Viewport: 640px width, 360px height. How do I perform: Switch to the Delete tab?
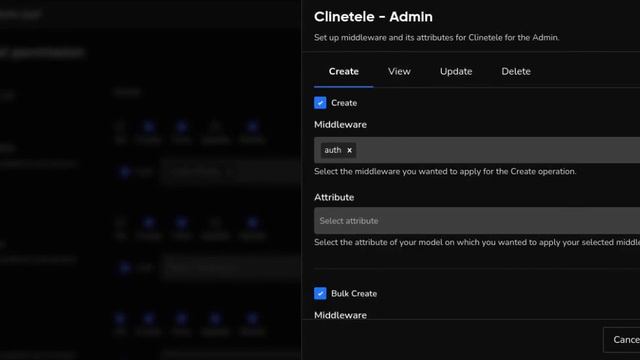coord(516,71)
